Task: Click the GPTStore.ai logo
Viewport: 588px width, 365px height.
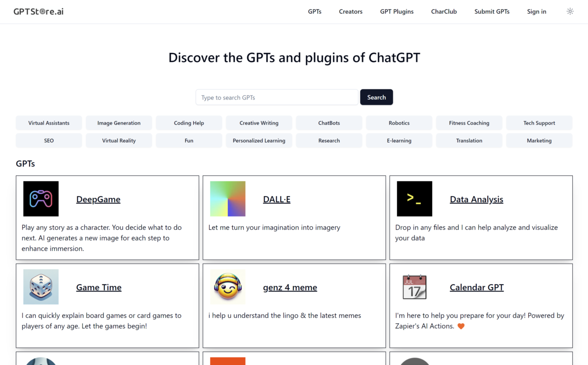Action: point(38,11)
